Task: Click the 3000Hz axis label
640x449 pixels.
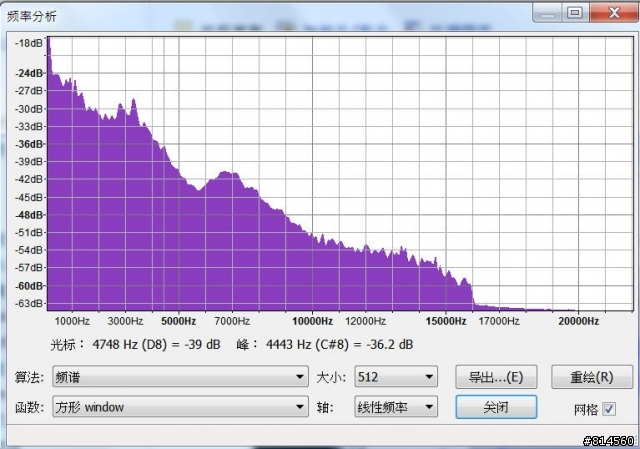Action: pos(125,321)
